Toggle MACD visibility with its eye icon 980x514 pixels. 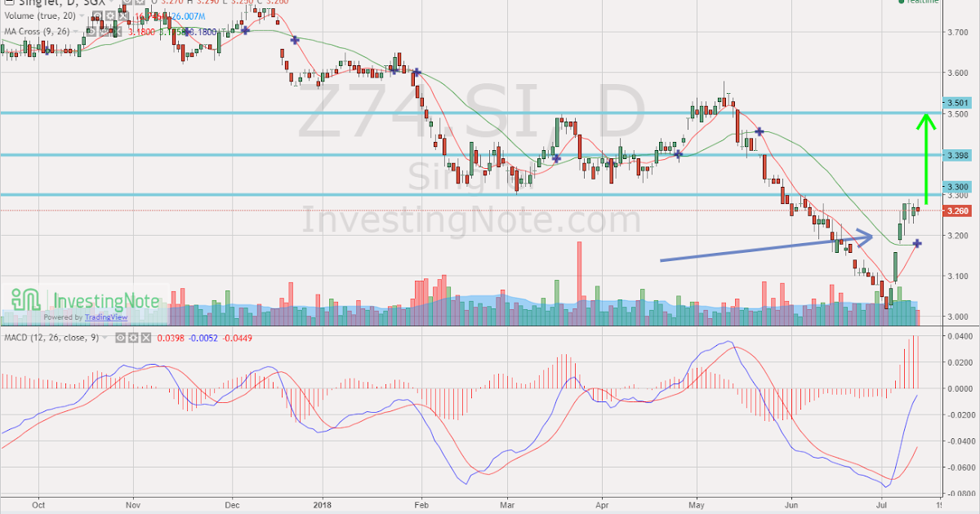[119, 338]
